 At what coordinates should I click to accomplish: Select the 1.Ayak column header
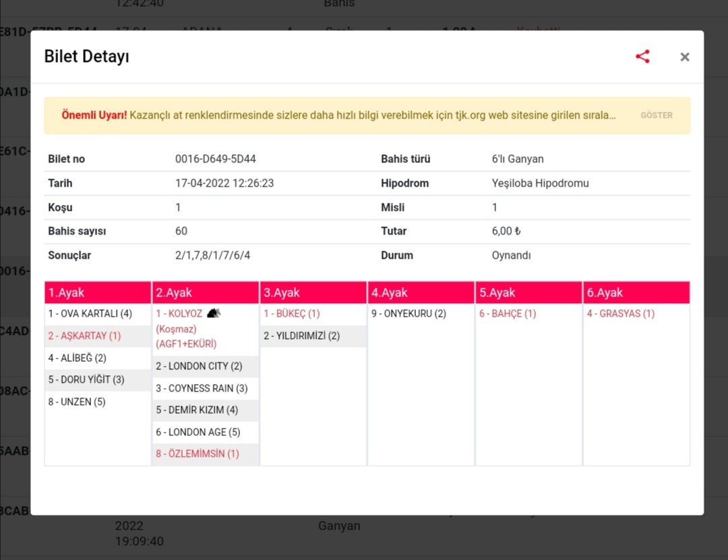(98, 292)
